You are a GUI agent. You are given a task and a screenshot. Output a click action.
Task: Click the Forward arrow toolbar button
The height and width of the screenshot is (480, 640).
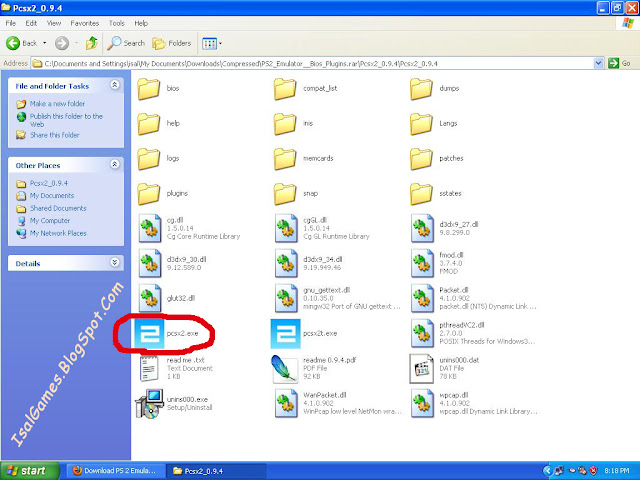[x=62, y=43]
